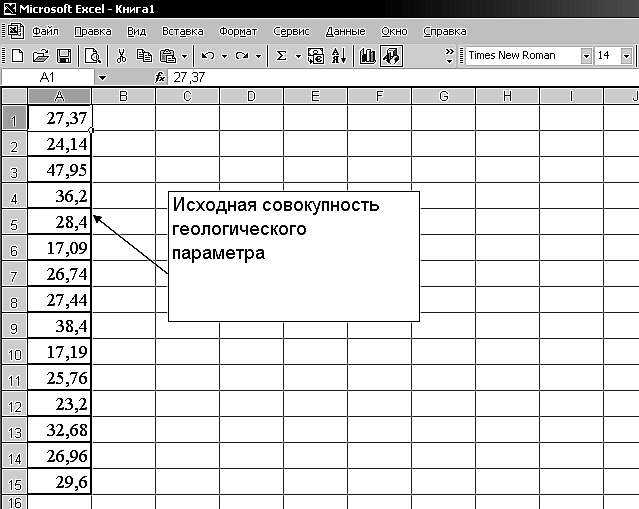Screen dimensions: 639x509
Task: Select row 3 header
Action: [x=14, y=170]
